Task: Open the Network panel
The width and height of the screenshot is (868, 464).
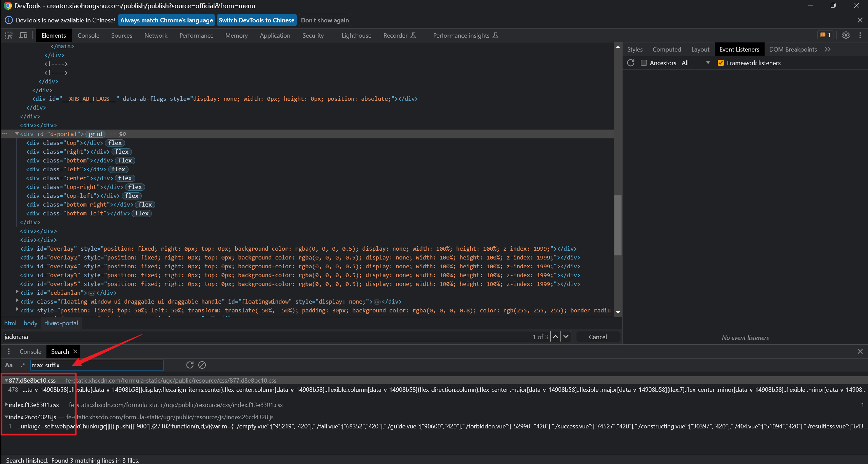Action: 156,35
